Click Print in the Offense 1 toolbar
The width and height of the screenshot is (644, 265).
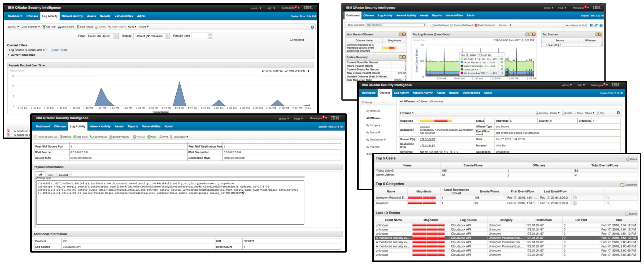click(600, 113)
